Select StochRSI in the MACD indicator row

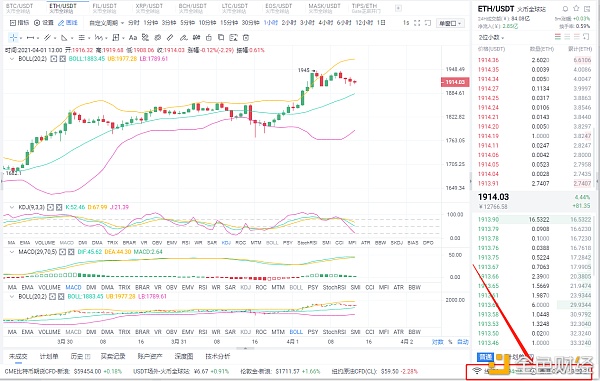(x=334, y=287)
